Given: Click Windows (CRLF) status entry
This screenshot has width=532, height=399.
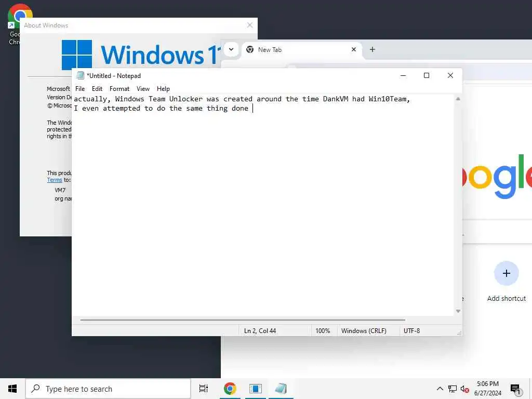Looking at the screenshot, I should click(x=364, y=330).
